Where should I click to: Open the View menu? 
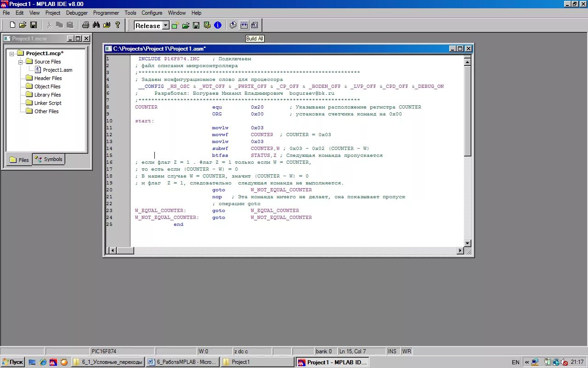point(34,13)
